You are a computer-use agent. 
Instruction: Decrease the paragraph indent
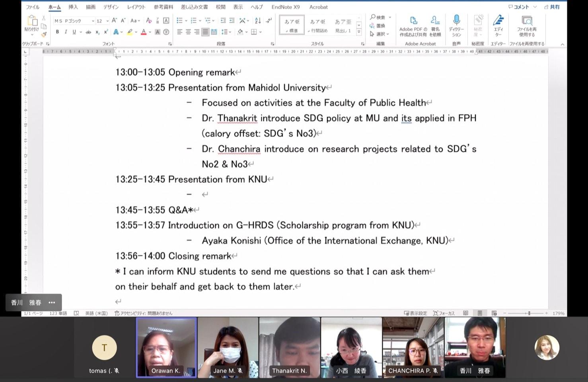pos(223,20)
